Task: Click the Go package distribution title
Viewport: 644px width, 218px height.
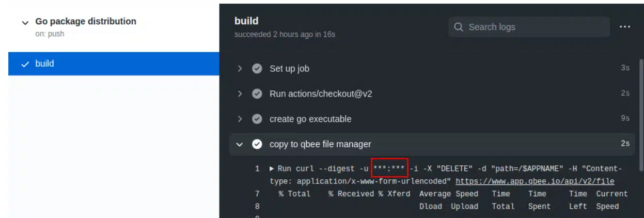Action: [x=86, y=21]
